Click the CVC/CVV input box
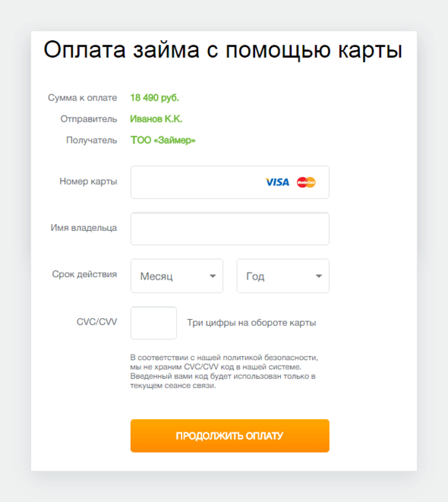This screenshot has height=502, width=448. 153,323
